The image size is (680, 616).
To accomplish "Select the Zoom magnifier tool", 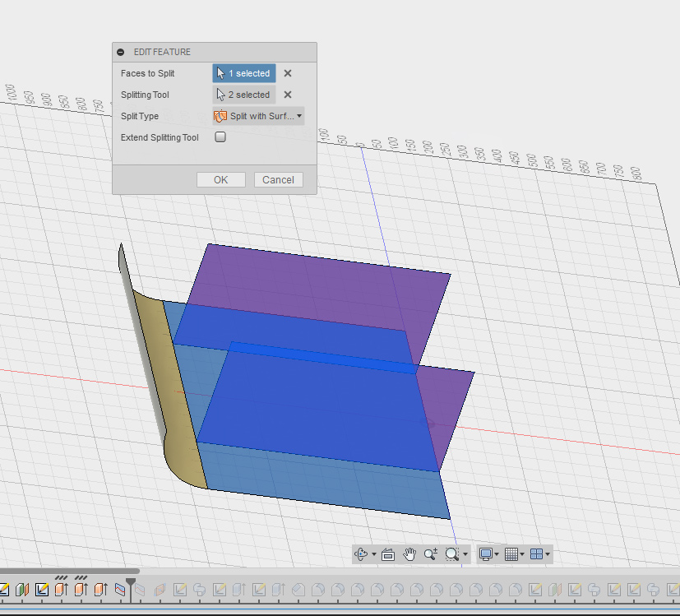I will click(x=430, y=554).
